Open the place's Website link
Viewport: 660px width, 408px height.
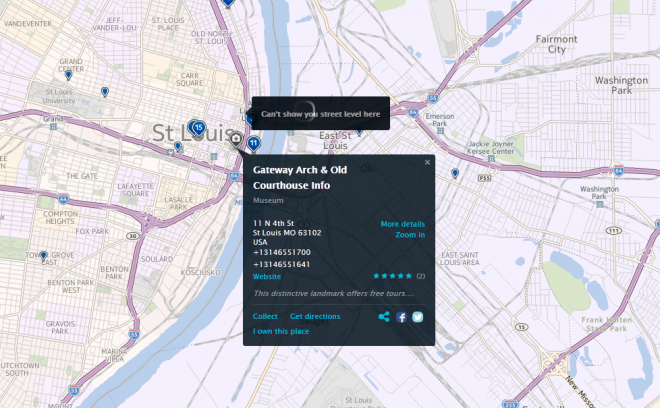(266, 275)
